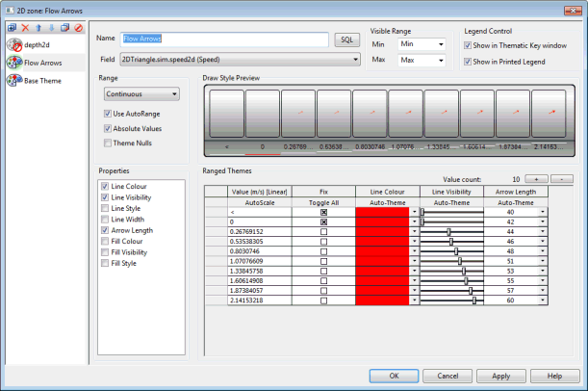Toggle the Fix checkbox for value 0
The image size is (588, 391).
pyautogui.click(x=324, y=222)
